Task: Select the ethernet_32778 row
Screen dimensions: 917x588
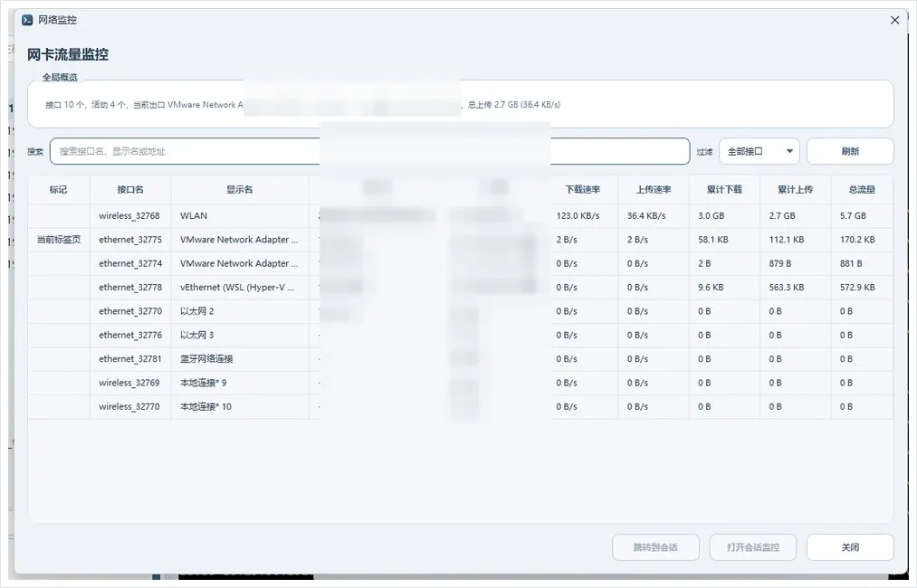Action: pos(460,288)
